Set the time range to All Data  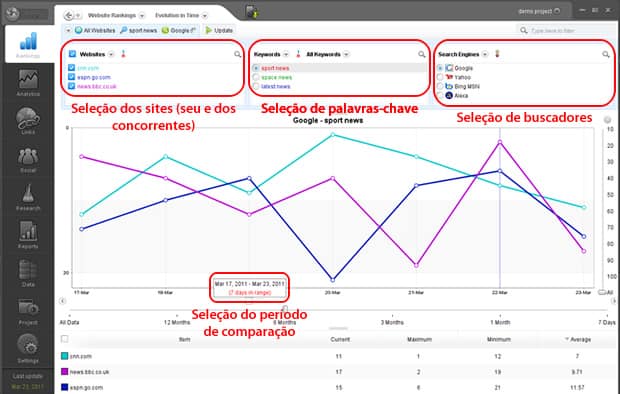(70, 322)
